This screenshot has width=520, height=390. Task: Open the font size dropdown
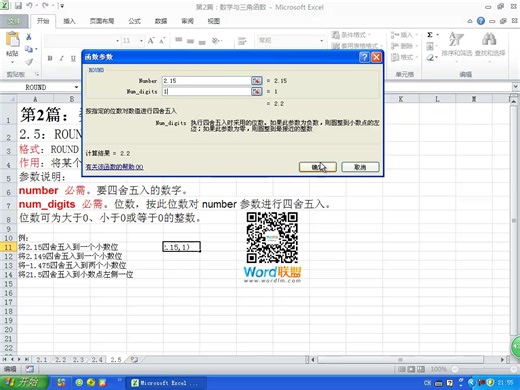click(x=141, y=41)
